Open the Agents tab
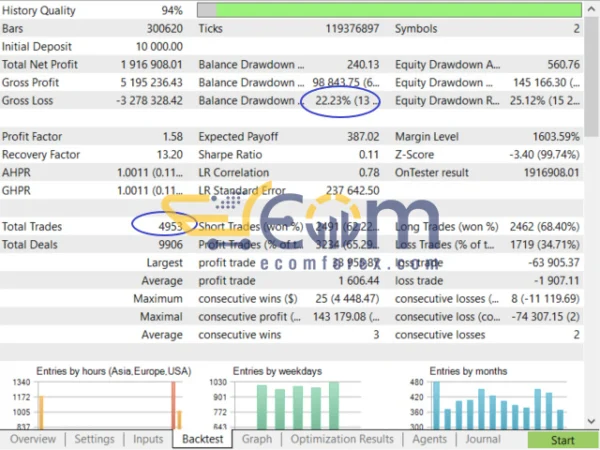 [429, 439]
